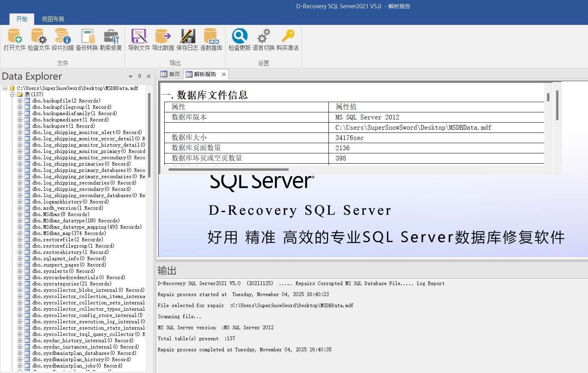Click 检查更新 check for updates icon
The height and width of the screenshot is (373, 588).
239,40
